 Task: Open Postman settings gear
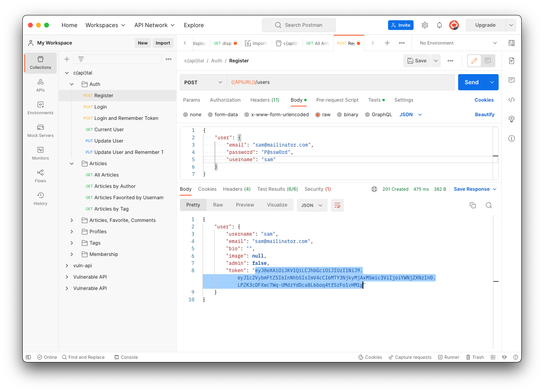(425, 25)
